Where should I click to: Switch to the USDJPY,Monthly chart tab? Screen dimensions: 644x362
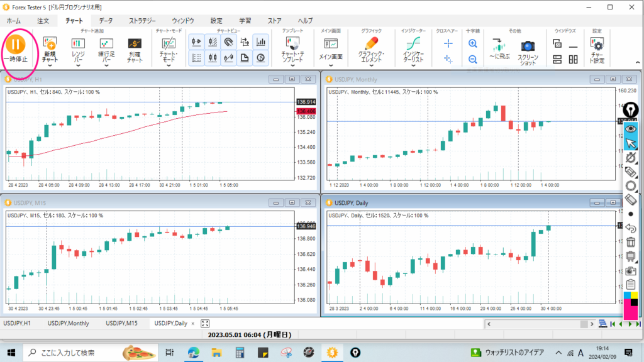(x=68, y=324)
